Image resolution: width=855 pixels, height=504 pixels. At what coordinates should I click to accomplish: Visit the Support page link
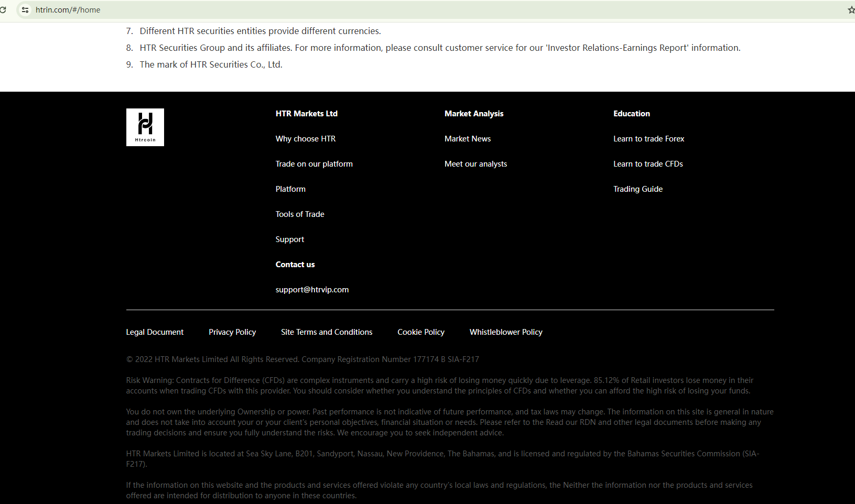[x=289, y=239]
